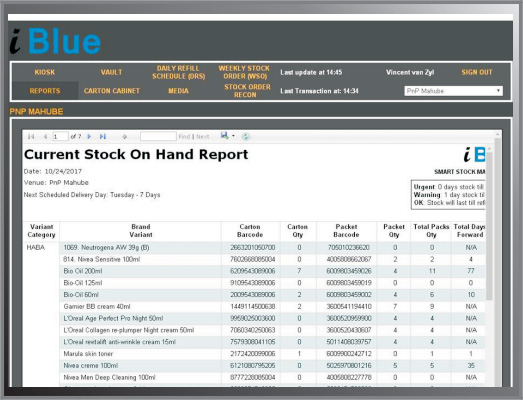The image size is (523, 400).
Task: Click the current page number field
Action: (60, 136)
